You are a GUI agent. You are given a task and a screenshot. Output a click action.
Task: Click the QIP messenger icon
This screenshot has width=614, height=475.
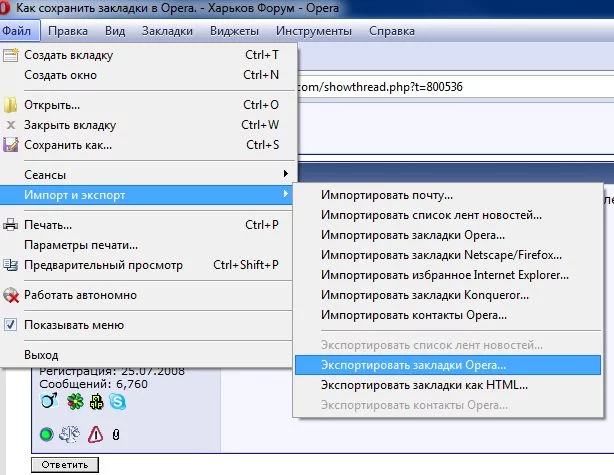pos(97,402)
